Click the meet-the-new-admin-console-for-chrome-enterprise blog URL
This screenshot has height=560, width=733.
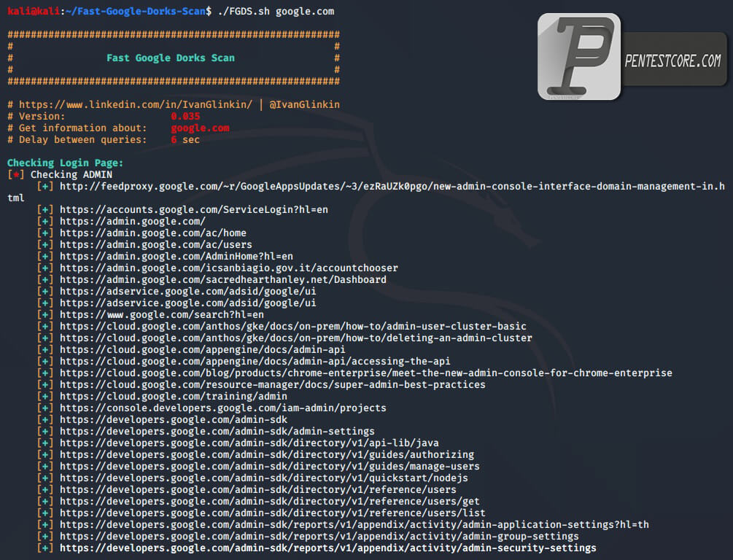(x=366, y=373)
